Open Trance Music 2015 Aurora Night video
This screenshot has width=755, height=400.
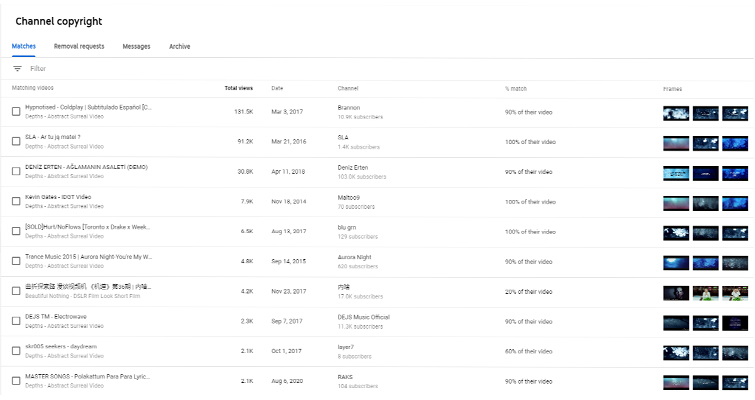click(89, 257)
